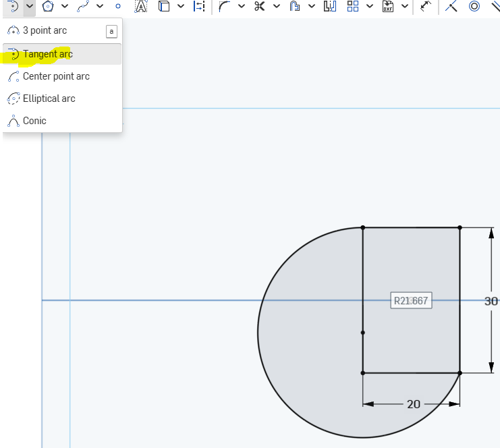Select the polygon tool icon
The image size is (500, 448).
47,7
